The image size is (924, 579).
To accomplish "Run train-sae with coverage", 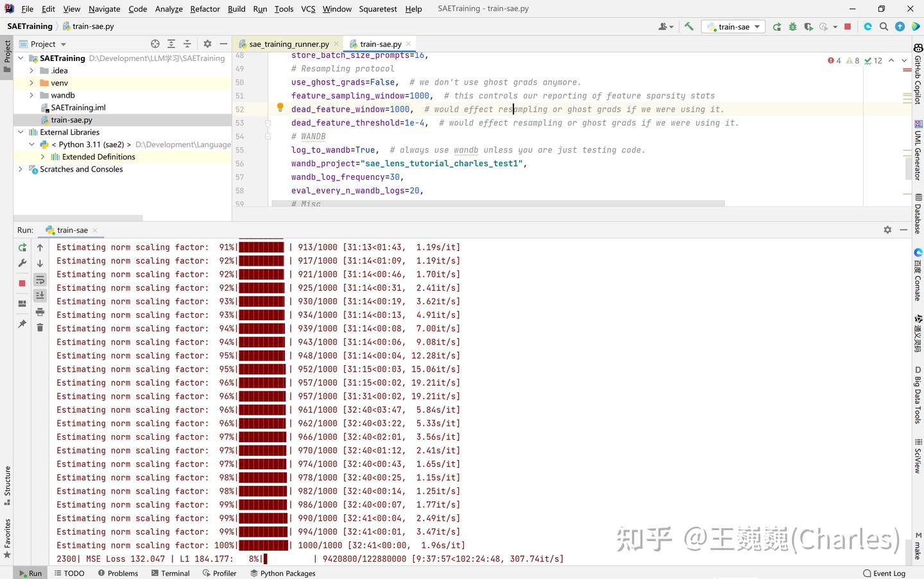I will pyautogui.click(x=808, y=26).
